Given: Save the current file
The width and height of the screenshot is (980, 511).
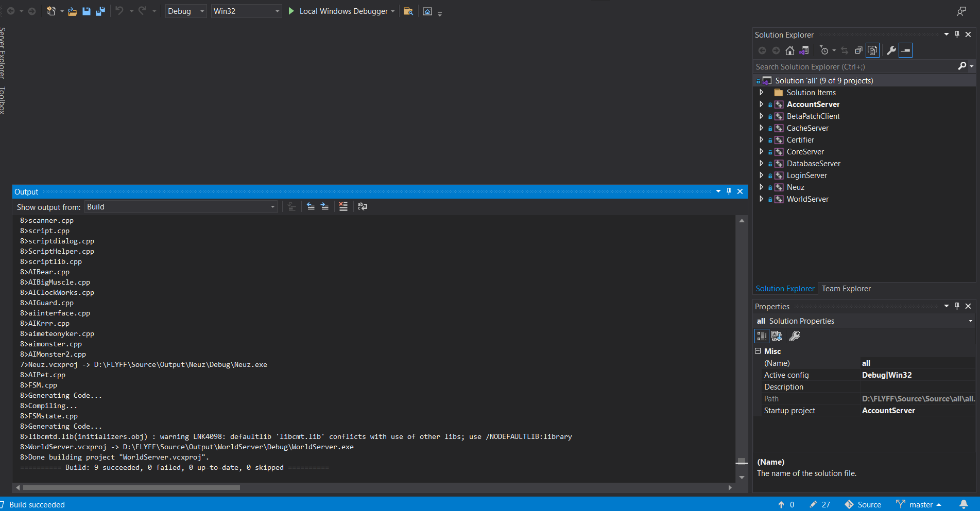Looking at the screenshot, I should pyautogui.click(x=87, y=11).
